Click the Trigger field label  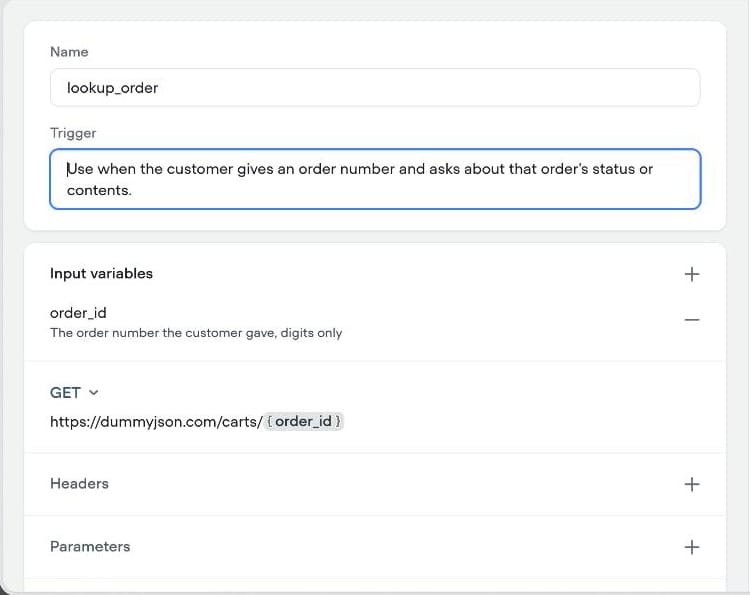[x=73, y=133]
